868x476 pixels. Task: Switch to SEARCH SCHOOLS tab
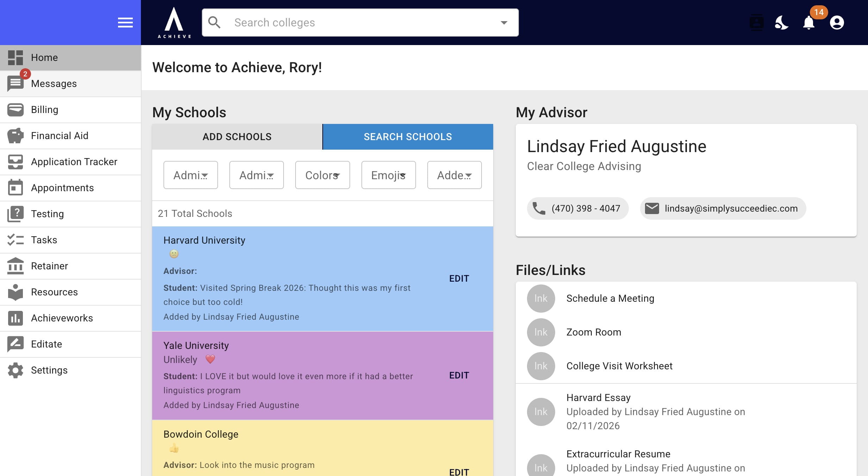click(408, 137)
